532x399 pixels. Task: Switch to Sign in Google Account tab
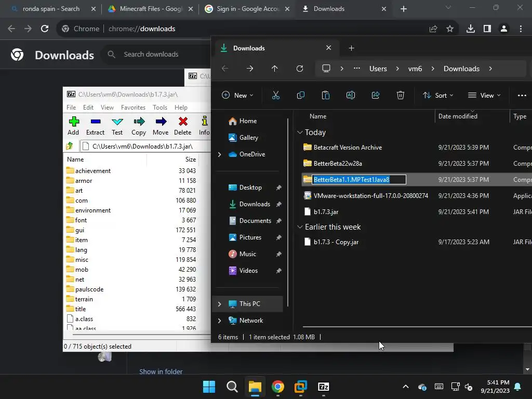pyautogui.click(x=247, y=9)
